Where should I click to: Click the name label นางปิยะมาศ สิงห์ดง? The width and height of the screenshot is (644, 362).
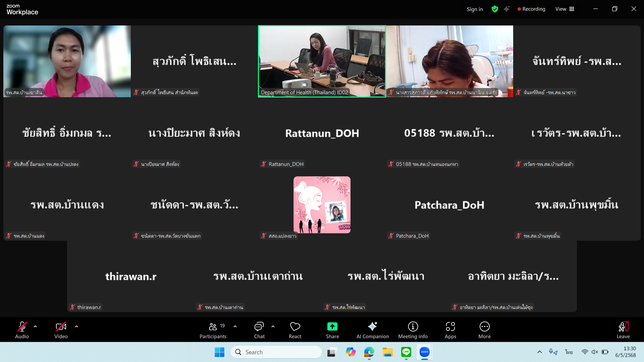[160, 164]
